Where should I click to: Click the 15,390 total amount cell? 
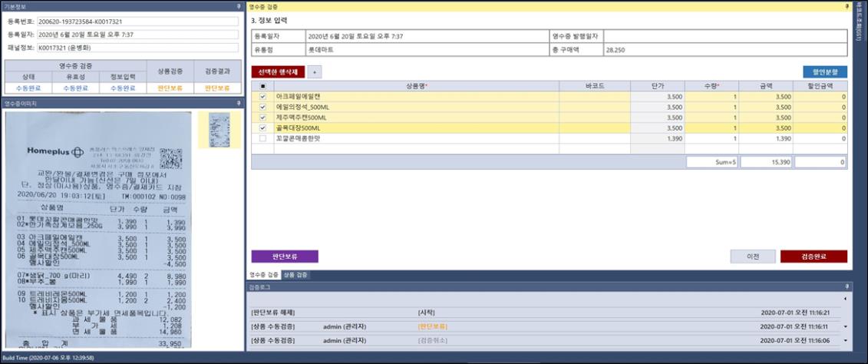click(766, 162)
